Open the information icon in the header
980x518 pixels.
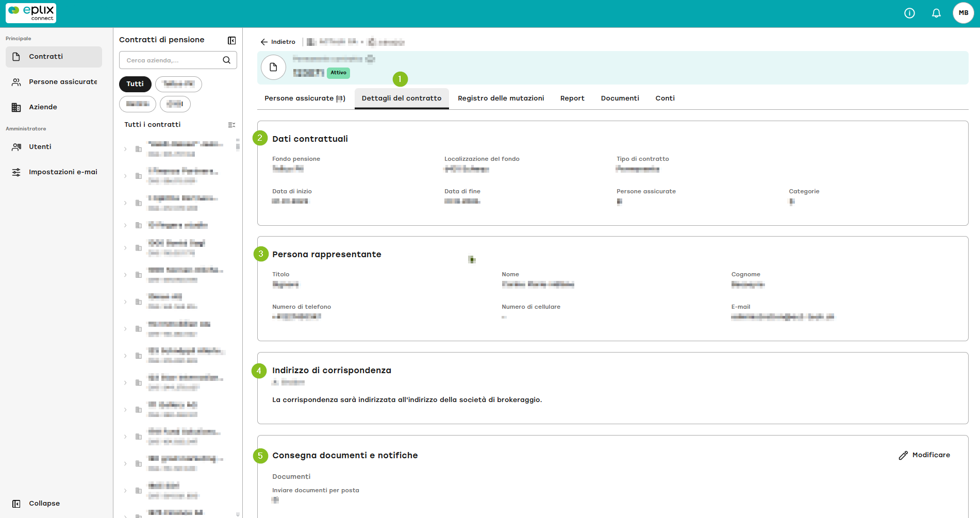909,13
